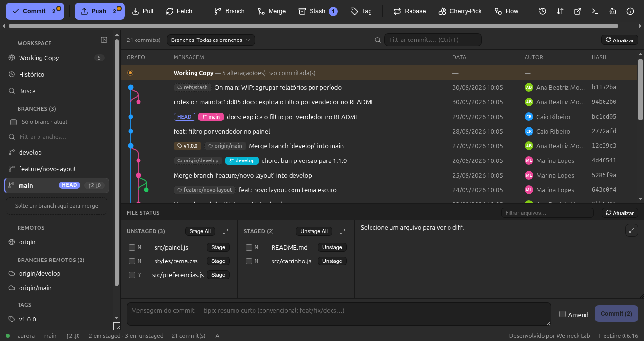Click the commit list vertical scrollbar
The height and width of the screenshot is (341, 644).
[x=641, y=90]
